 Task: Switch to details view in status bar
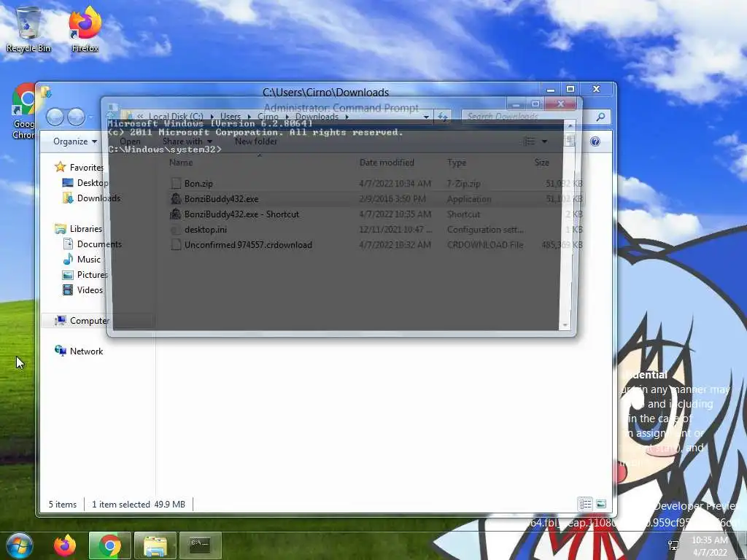click(x=586, y=504)
